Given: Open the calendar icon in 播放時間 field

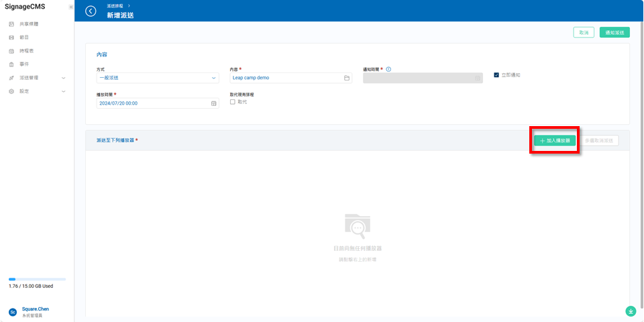Looking at the screenshot, I should (213, 103).
